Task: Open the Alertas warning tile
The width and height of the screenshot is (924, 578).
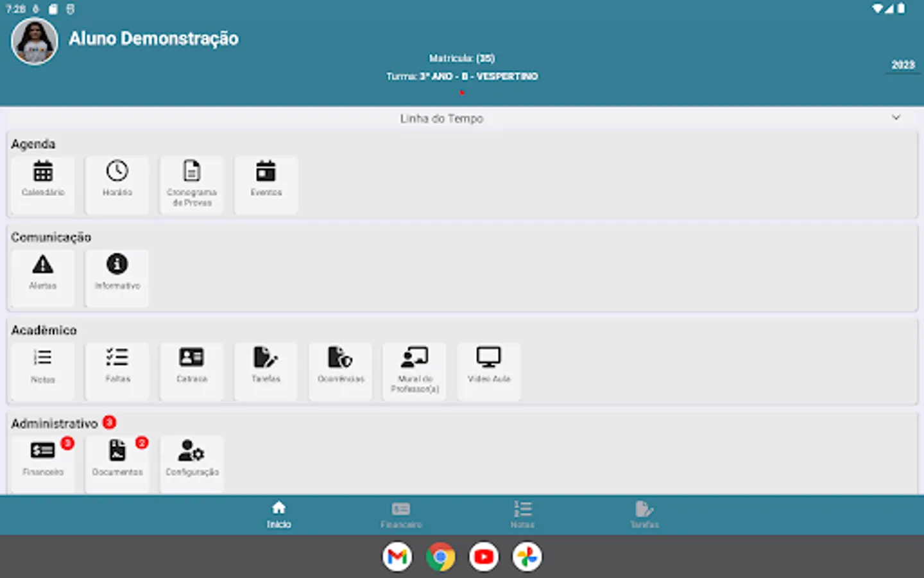Action: point(43,277)
